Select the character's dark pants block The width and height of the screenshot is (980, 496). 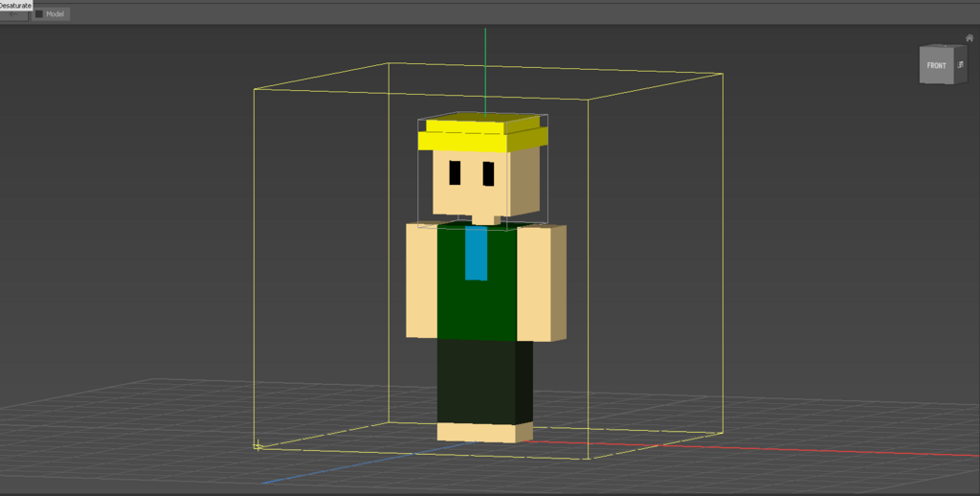[484, 381]
